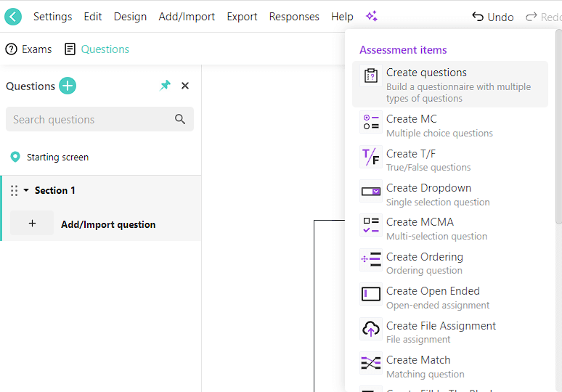
Task: Toggle the pin icon on Questions panel
Action: coord(165,86)
